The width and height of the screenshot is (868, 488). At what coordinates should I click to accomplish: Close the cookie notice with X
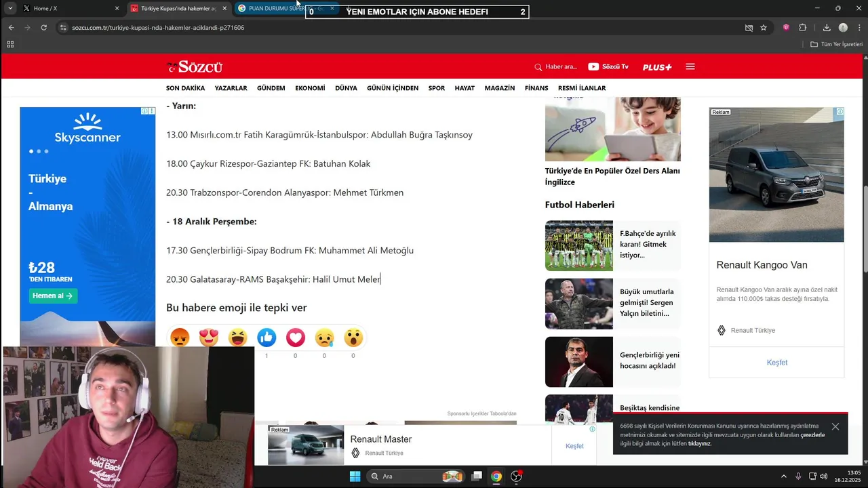(835, 426)
